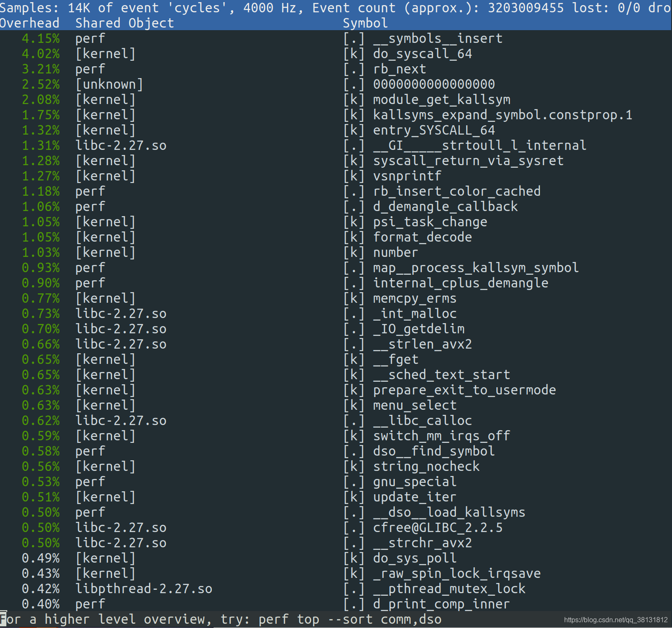This screenshot has width=672, height=628.
Task: Click the blog.csdn.net watermark link
Action: tap(616, 620)
